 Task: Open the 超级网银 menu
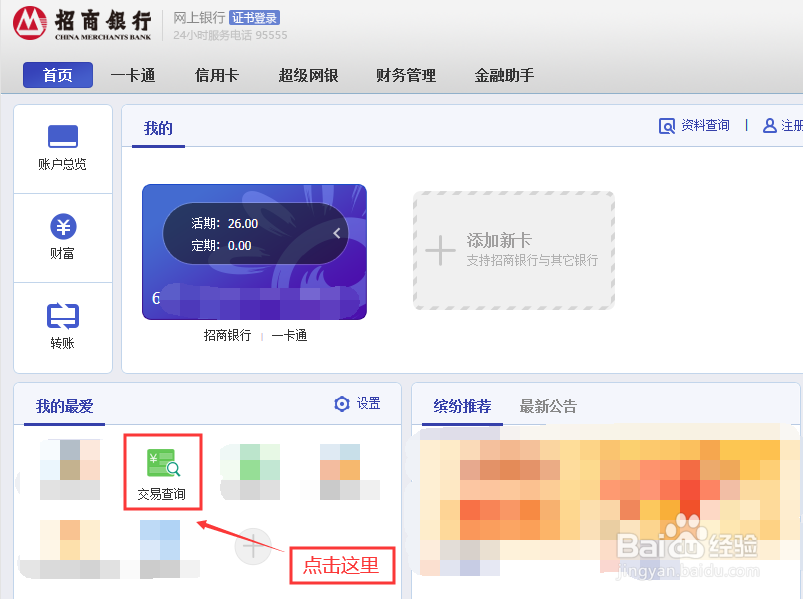(308, 75)
